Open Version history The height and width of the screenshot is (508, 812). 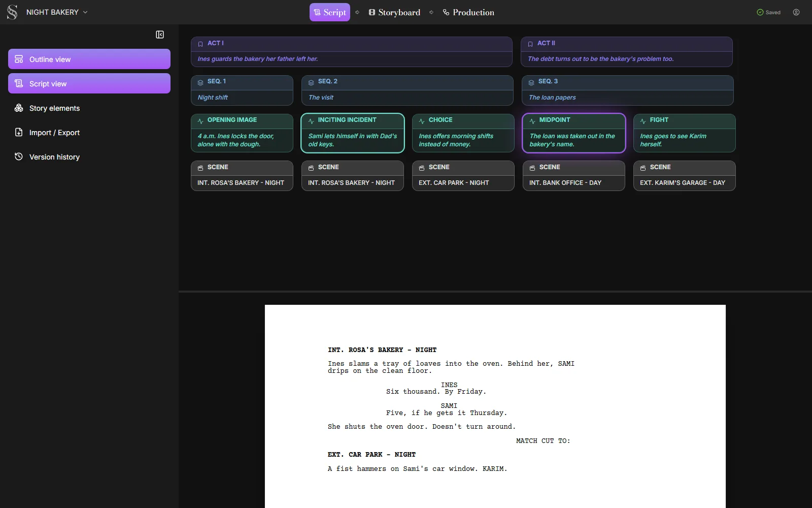click(x=89, y=156)
